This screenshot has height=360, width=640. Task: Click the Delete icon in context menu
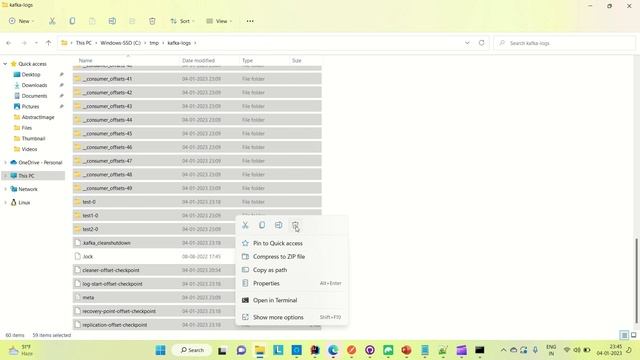click(295, 225)
